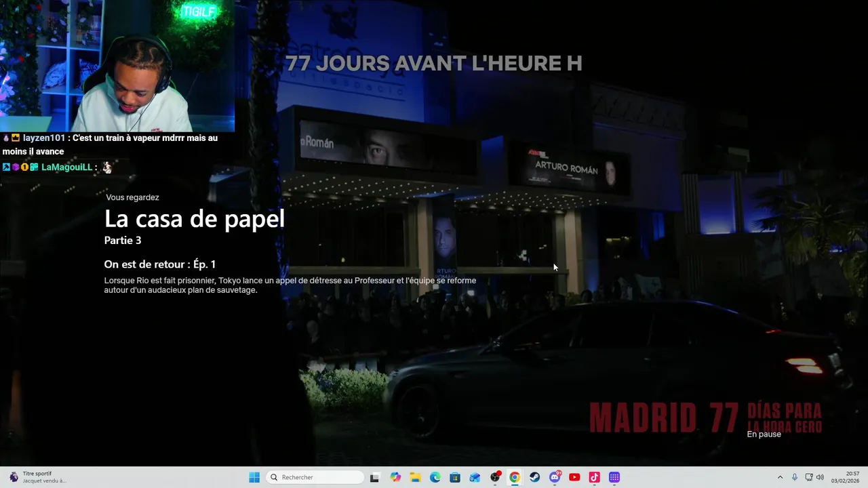This screenshot has width=868, height=488.
Task: Open network status tray icon
Action: coord(809,477)
